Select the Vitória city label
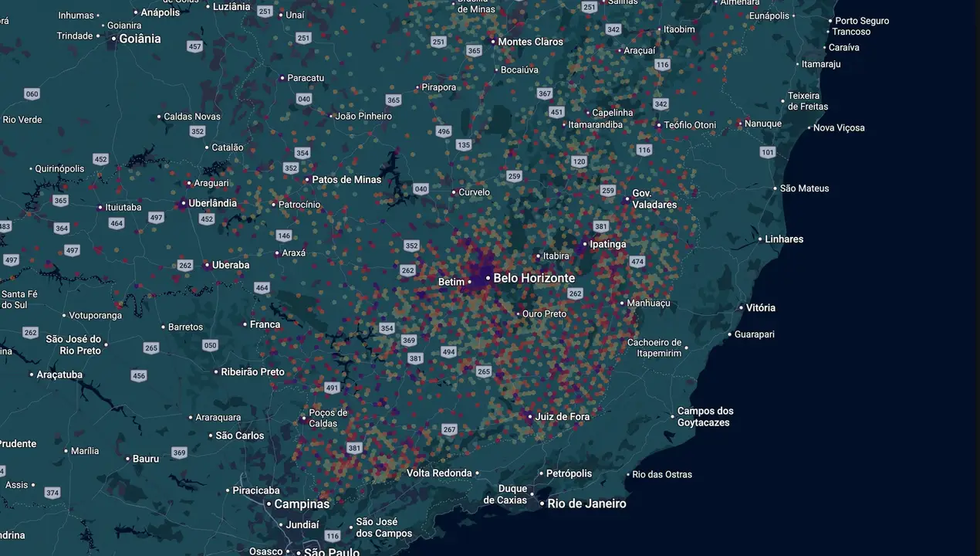This screenshot has width=980, height=556. click(761, 307)
